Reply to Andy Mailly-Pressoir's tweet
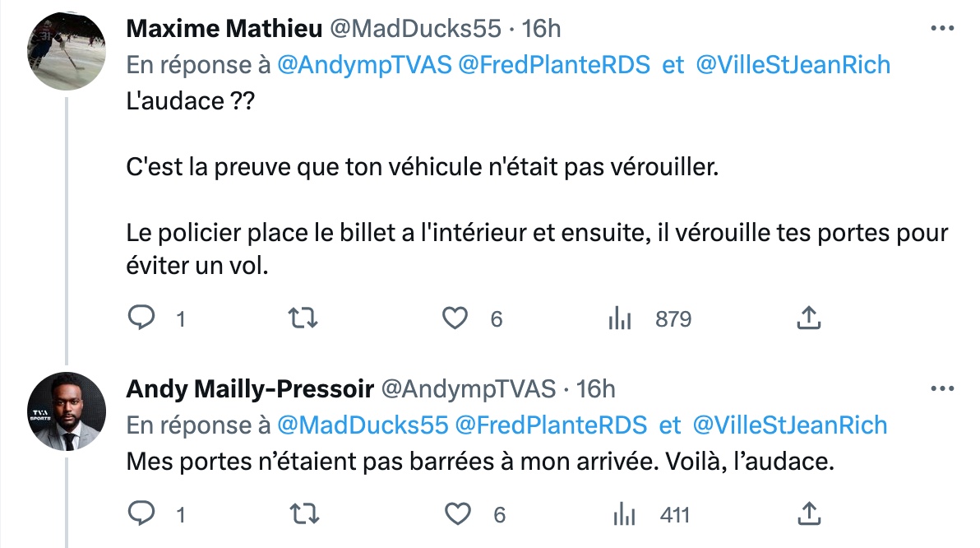This screenshot has height=548, width=980. [x=141, y=513]
